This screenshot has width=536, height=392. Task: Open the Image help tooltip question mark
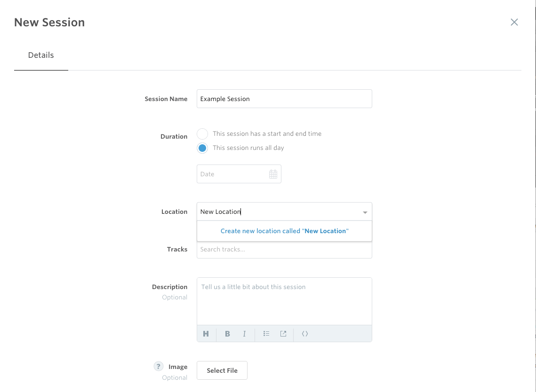point(158,366)
